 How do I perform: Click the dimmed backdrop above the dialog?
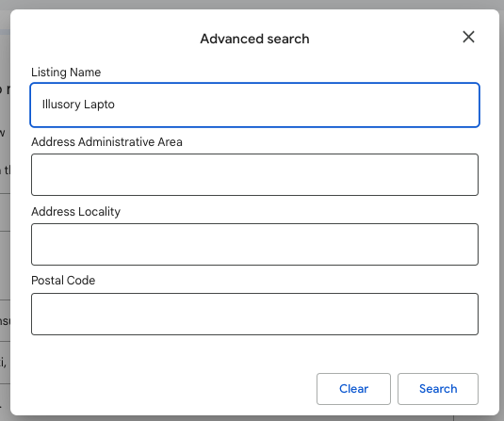tap(252, 4)
